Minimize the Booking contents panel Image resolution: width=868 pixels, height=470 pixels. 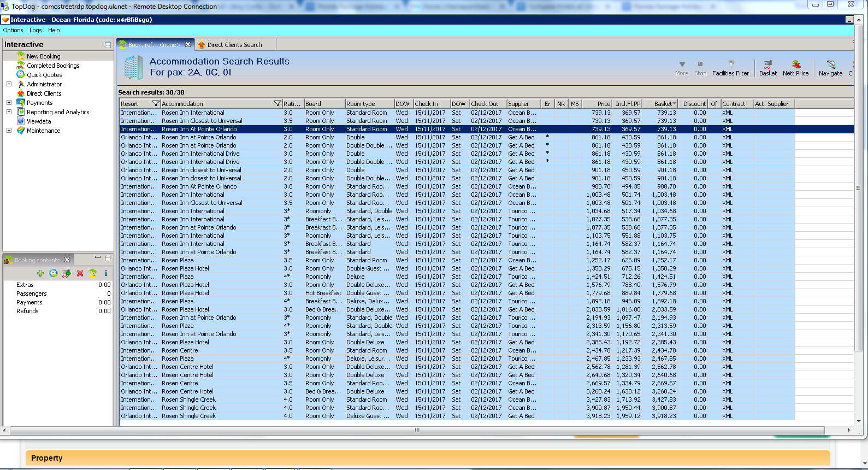[98, 257]
